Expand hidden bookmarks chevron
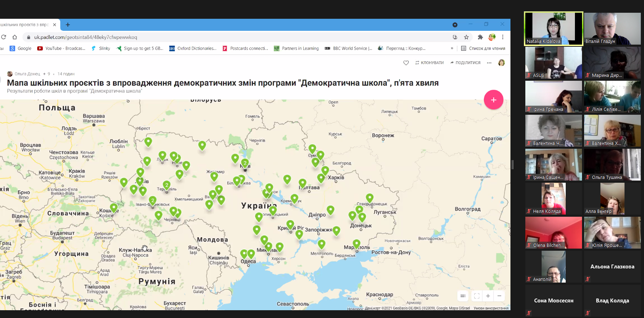 pos(452,49)
